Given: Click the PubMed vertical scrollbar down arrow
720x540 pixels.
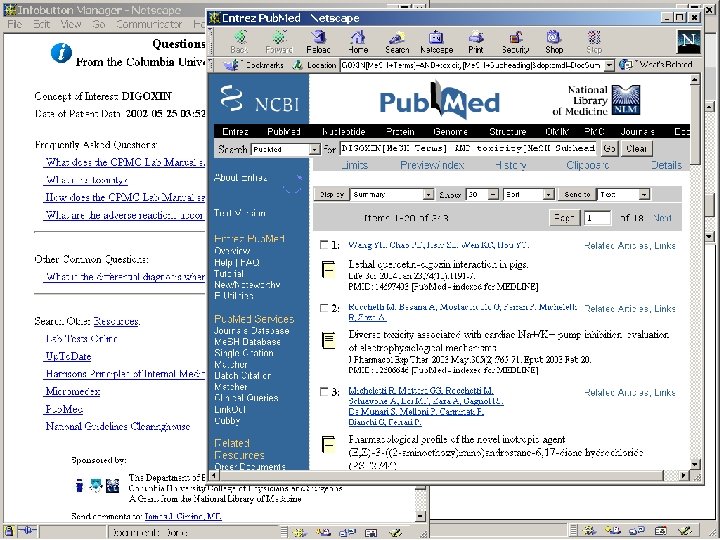Looking at the screenshot, I should point(694,464).
